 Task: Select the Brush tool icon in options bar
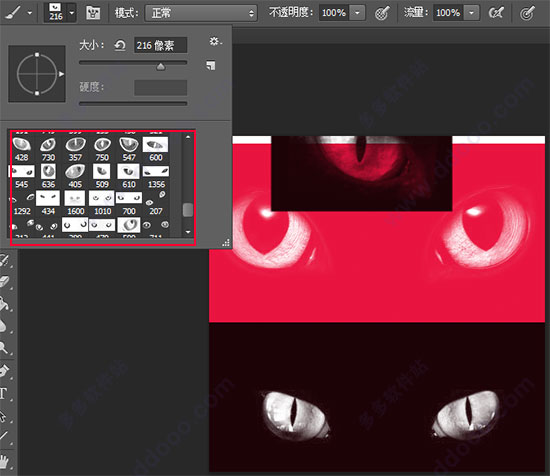click(13, 13)
